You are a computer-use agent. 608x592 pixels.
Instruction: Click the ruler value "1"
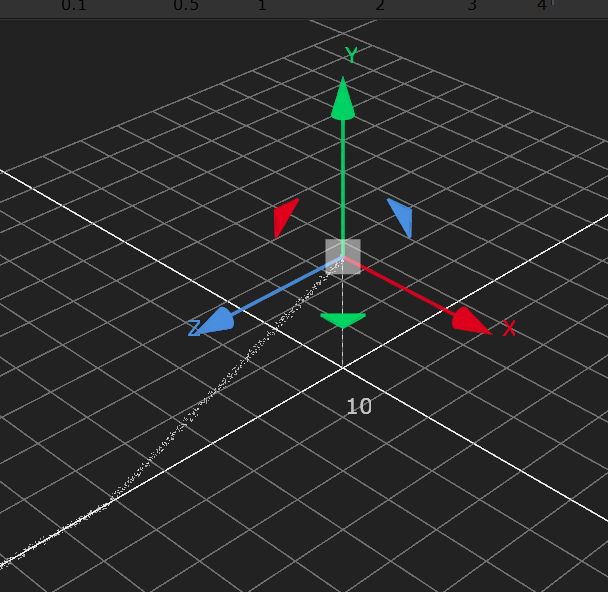[262, 5]
